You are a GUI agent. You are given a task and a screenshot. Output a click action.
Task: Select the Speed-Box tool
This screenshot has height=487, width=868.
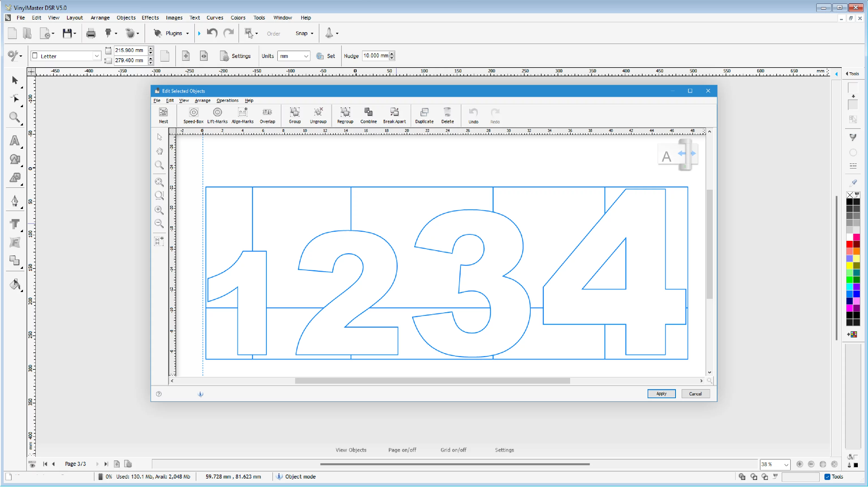194,115
